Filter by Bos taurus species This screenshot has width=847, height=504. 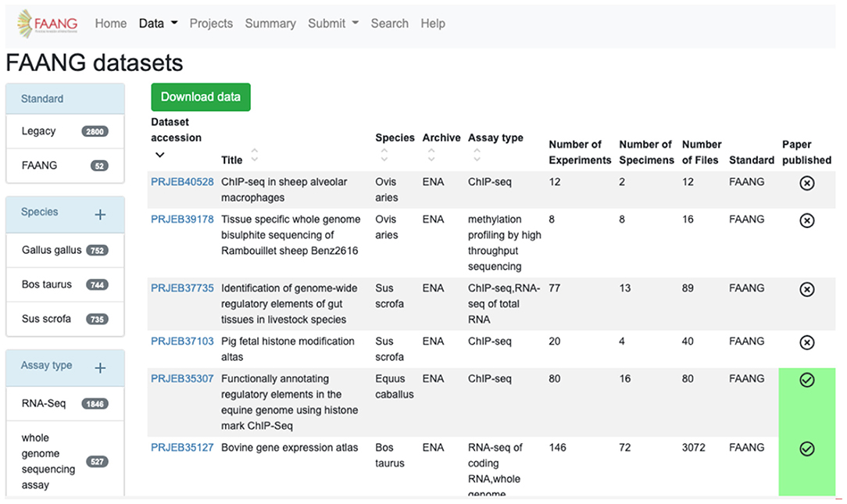65,284
